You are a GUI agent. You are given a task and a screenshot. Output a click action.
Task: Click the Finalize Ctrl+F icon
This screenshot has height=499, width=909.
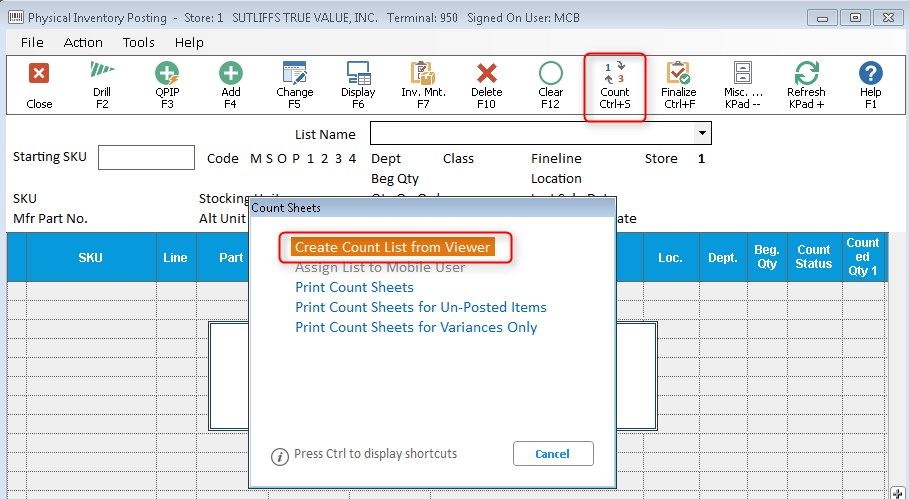[678, 84]
